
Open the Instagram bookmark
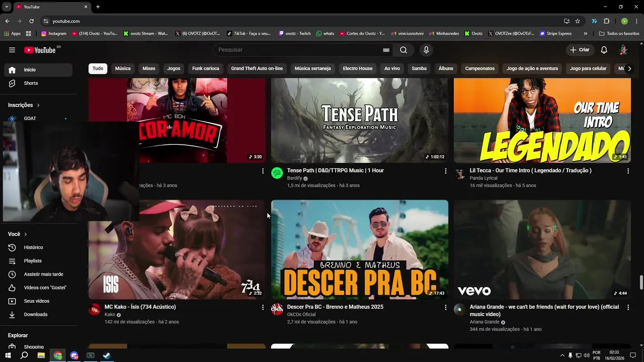[x=54, y=34]
